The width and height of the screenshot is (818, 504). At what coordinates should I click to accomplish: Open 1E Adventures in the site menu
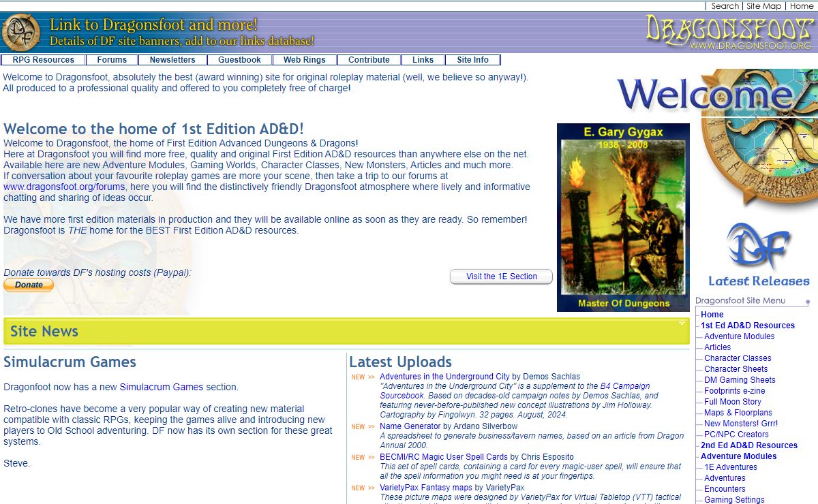tap(731, 467)
